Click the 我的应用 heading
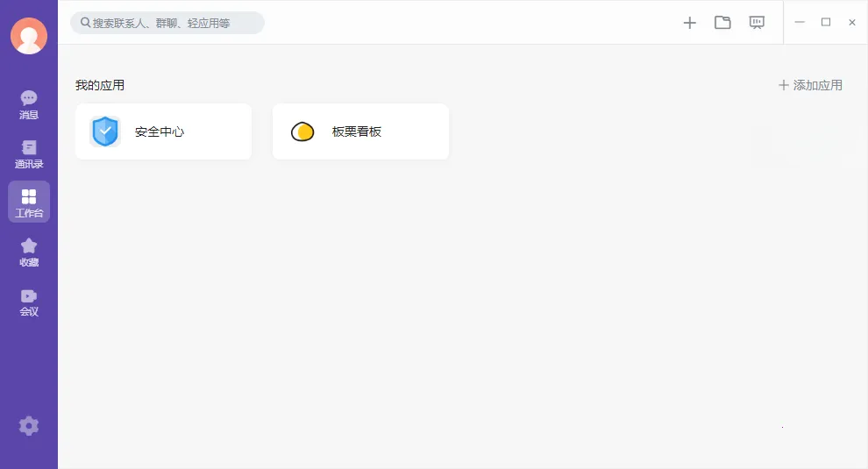868x469 pixels. (100, 85)
